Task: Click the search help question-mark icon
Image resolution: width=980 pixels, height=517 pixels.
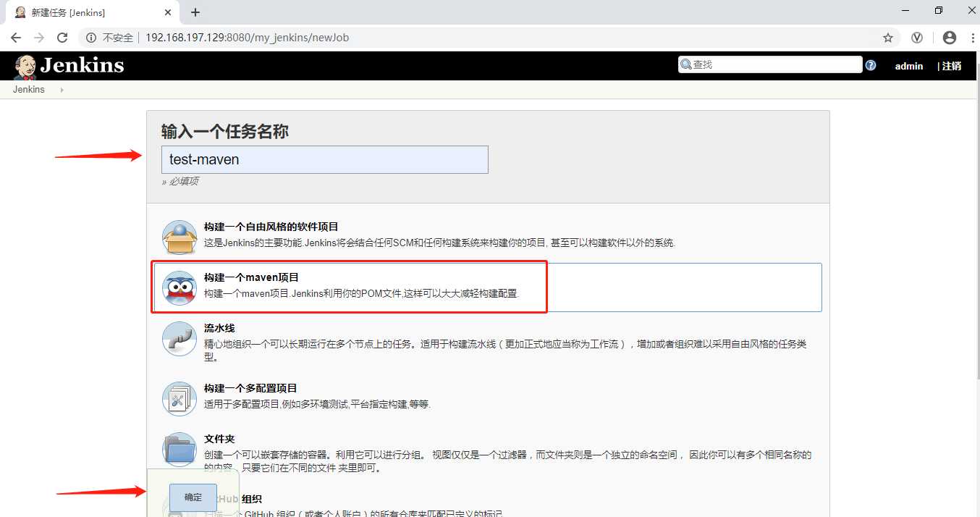Action: tap(871, 65)
